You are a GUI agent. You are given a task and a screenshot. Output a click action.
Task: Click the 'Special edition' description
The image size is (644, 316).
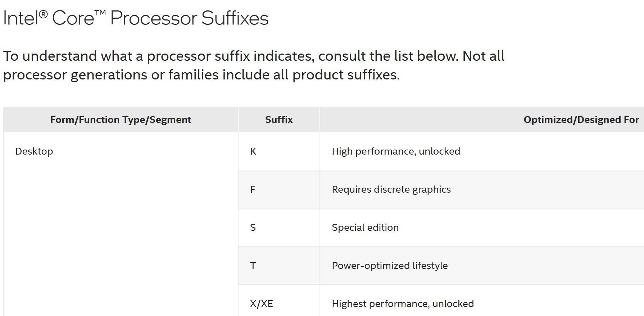(x=365, y=228)
